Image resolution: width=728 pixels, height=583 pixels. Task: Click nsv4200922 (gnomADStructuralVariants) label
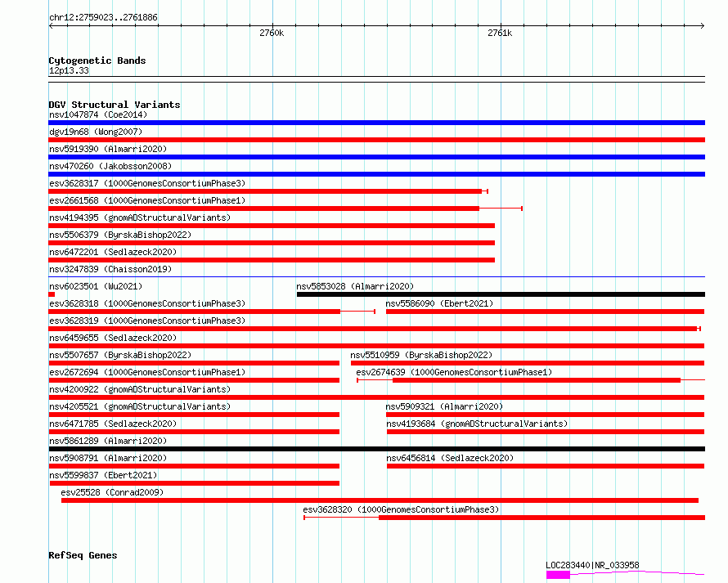pos(140,389)
